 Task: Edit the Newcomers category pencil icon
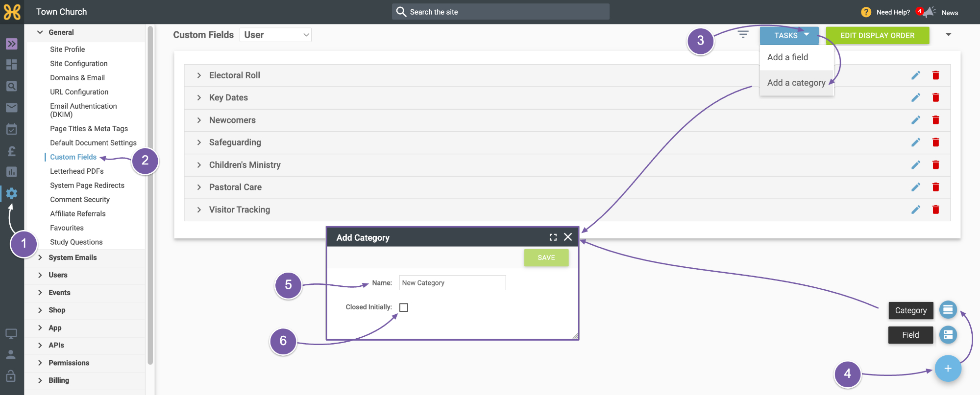point(916,120)
